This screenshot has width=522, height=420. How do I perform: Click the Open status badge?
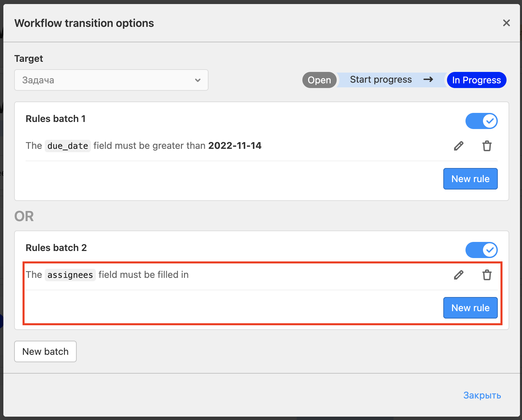[x=319, y=80]
